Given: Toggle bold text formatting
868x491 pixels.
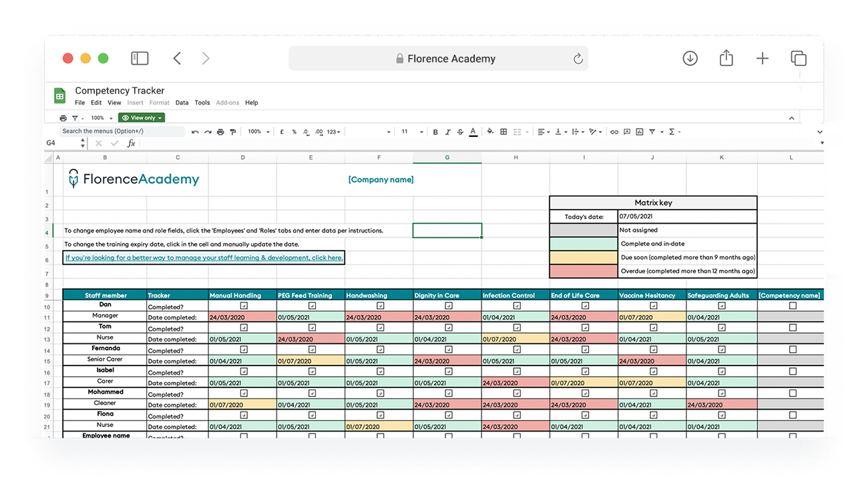Looking at the screenshot, I should tap(436, 132).
